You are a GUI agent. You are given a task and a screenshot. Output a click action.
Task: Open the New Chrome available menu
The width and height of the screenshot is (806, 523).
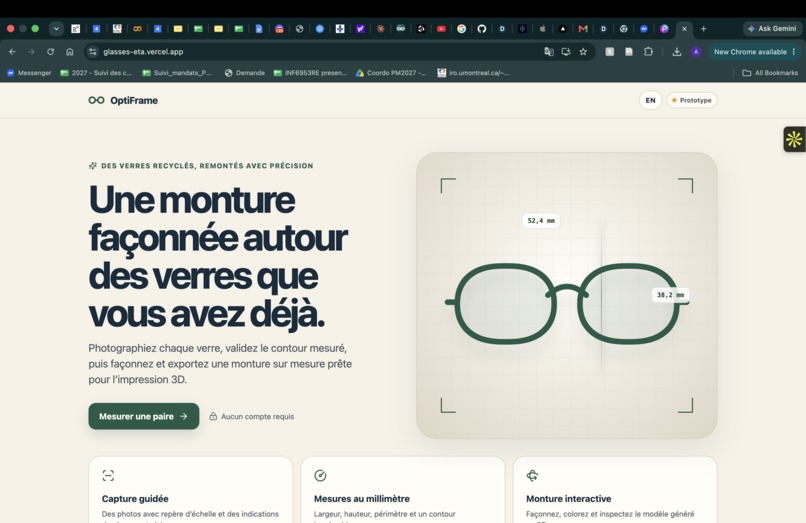tap(755, 51)
